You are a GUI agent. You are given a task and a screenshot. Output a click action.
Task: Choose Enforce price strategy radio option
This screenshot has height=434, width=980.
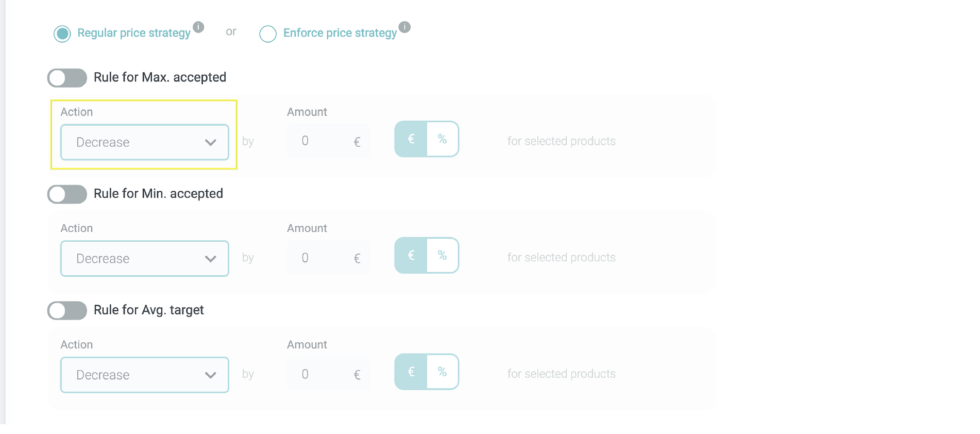point(268,34)
